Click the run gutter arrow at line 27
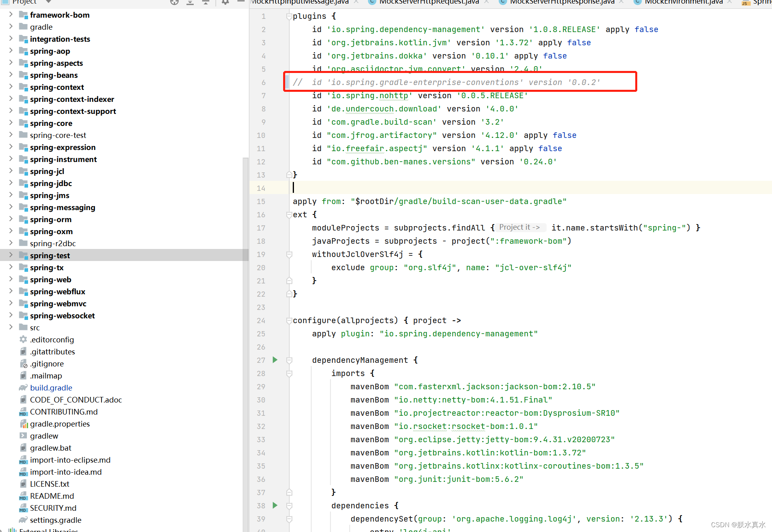This screenshot has height=532, width=772. click(x=275, y=360)
